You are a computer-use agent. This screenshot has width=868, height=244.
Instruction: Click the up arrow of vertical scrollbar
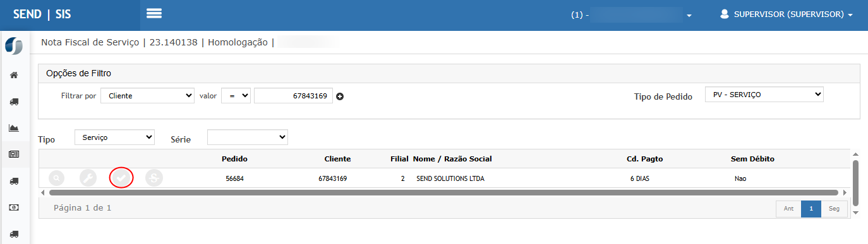click(x=856, y=154)
